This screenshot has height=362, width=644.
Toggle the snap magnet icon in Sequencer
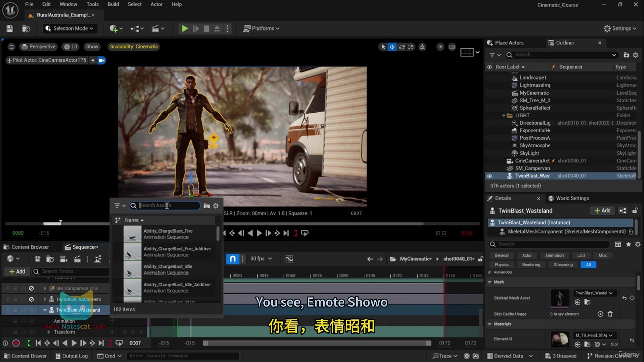click(233, 259)
